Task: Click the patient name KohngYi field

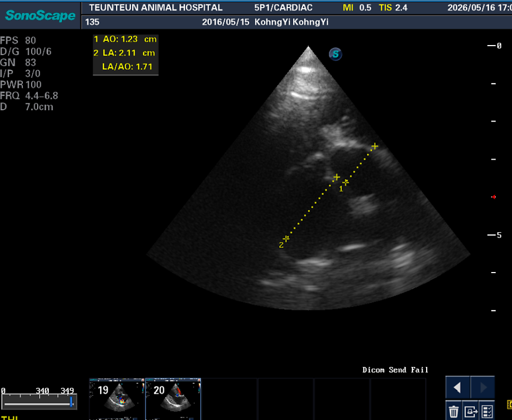Action: point(292,22)
